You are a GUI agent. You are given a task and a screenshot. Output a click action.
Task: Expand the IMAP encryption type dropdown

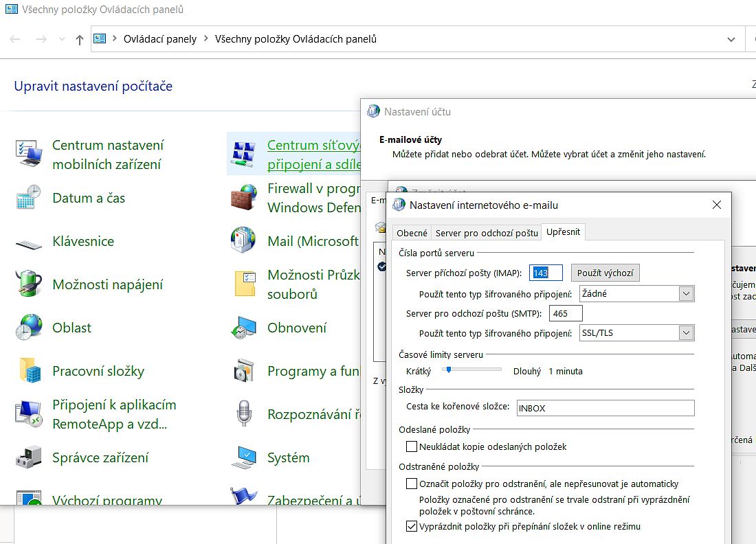[686, 294]
